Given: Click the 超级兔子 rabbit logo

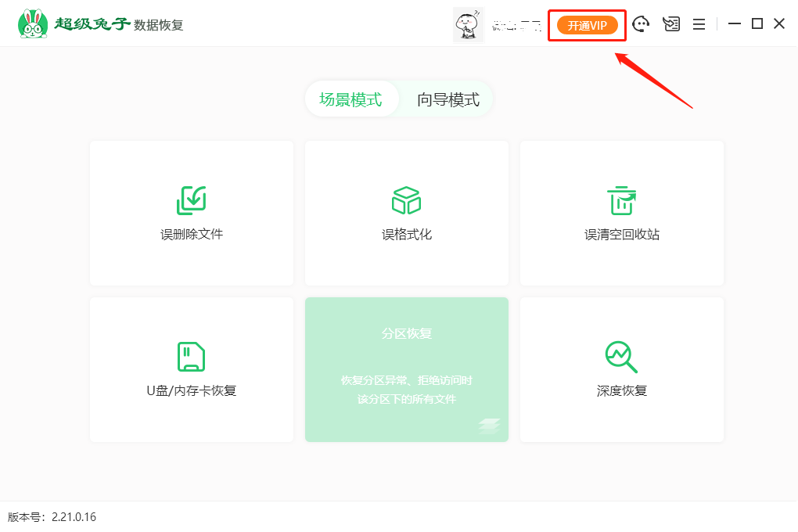Looking at the screenshot, I should [x=32, y=24].
